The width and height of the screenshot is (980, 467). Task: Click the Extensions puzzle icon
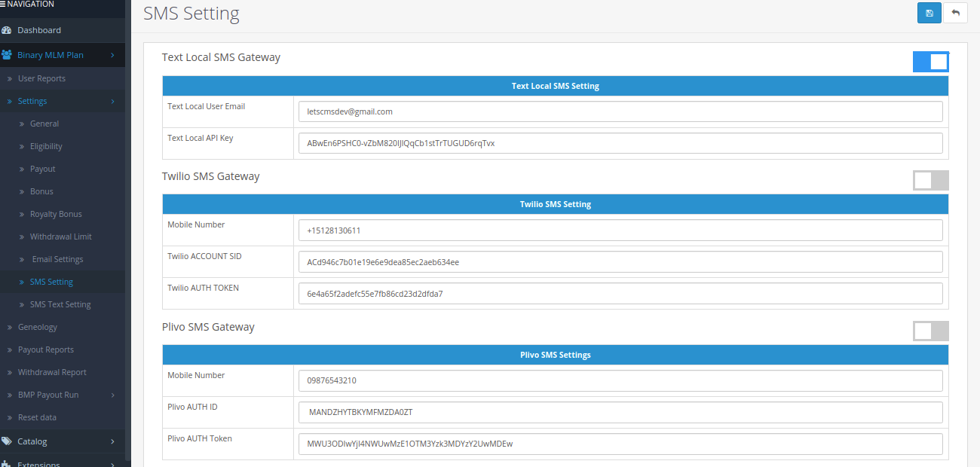point(7,464)
